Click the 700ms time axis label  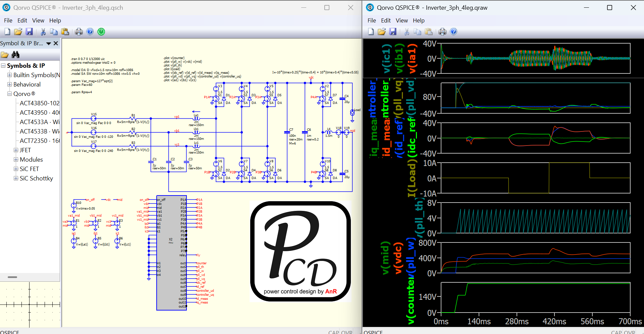point(630,322)
